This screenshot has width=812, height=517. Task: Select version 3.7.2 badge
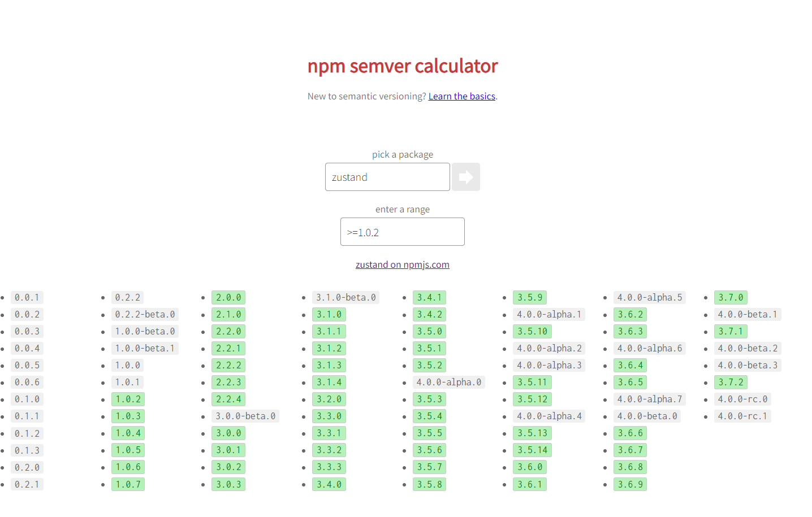[x=731, y=382]
